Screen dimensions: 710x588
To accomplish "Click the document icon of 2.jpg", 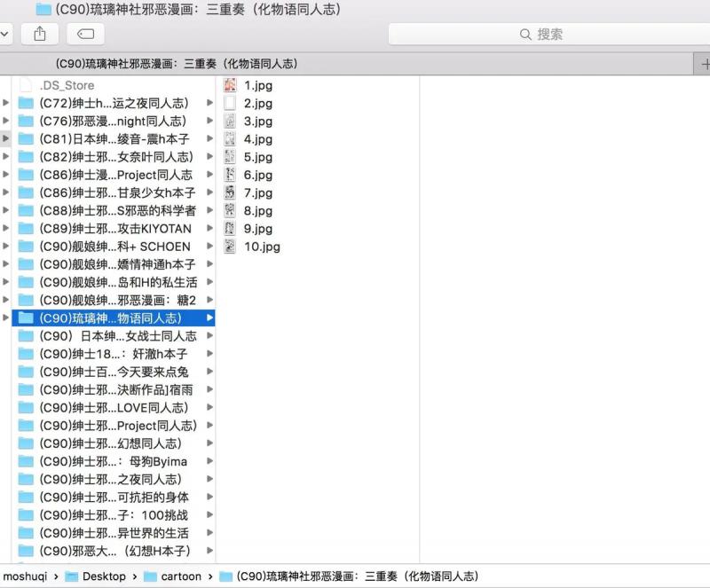I will coord(232,103).
